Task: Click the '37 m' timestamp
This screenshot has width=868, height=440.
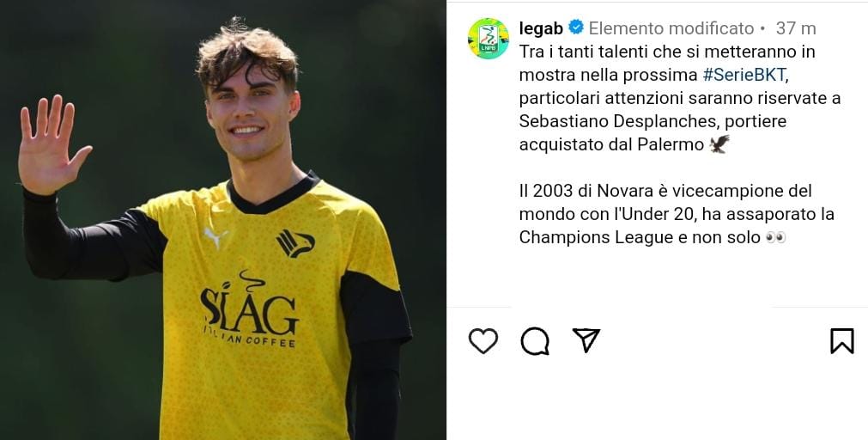Action: click(796, 28)
